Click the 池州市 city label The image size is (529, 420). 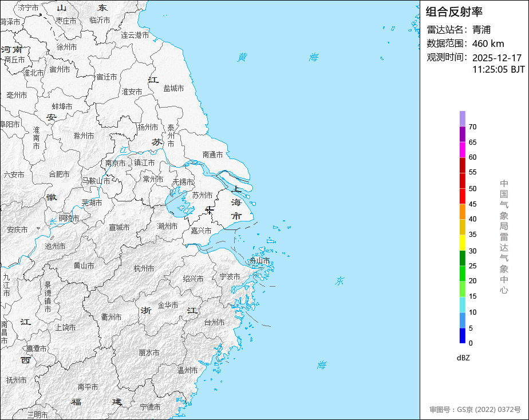click(55, 247)
